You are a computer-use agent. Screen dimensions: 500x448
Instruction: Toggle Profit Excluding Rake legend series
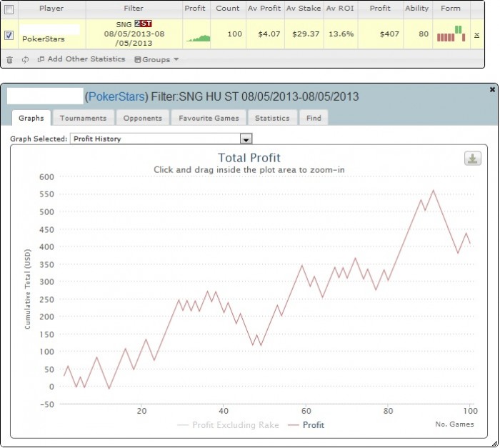point(228,425)
